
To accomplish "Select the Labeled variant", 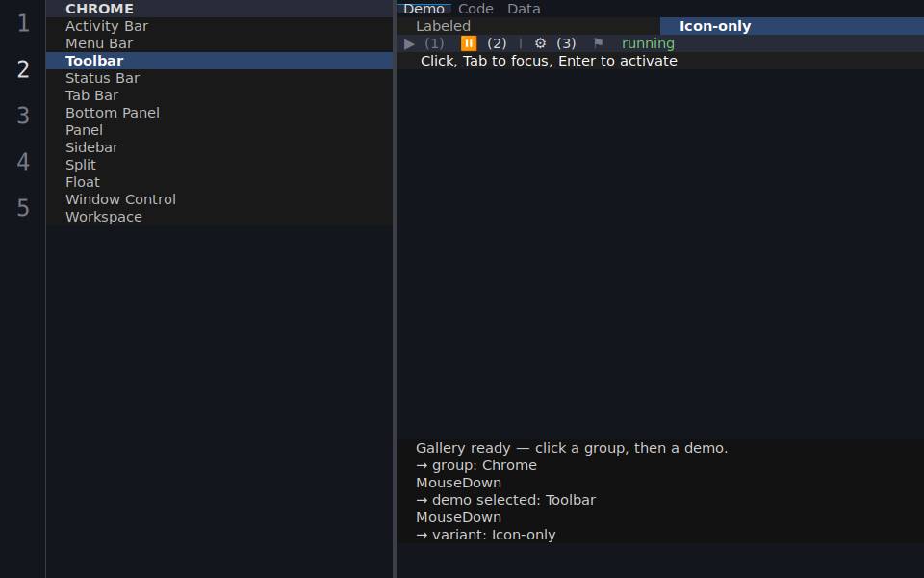I will pos(528,26).
